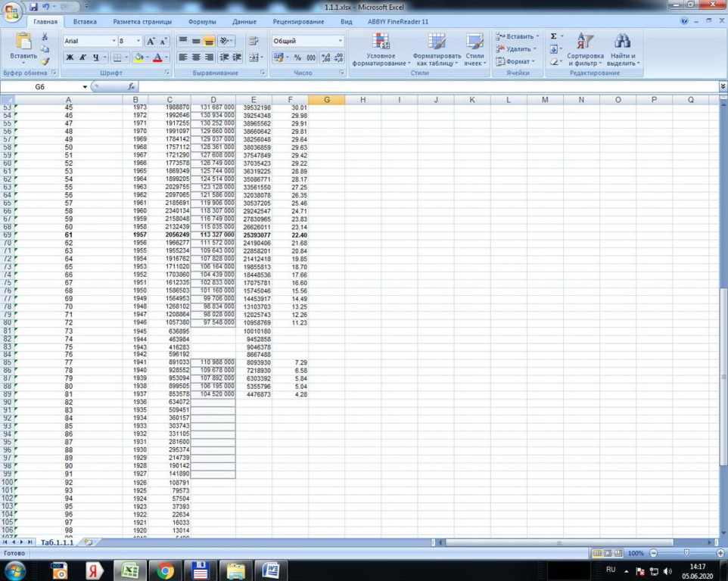
Task: Click the Format Painter brush icon
Action: coord(45,62)
